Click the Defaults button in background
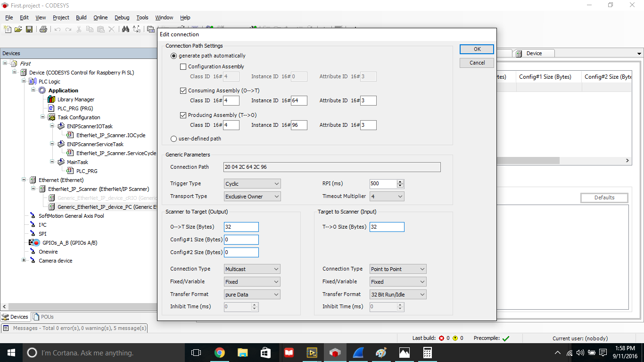644x362 pixels. [604, 197]
